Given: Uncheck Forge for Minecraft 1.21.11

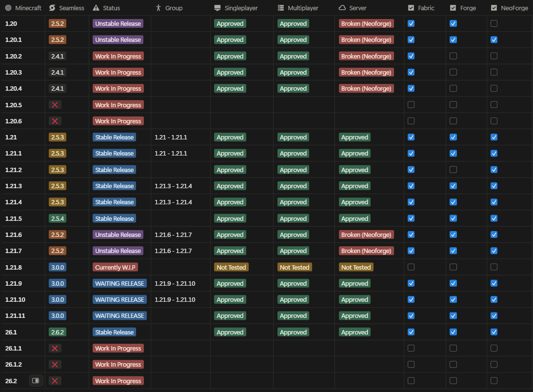Looking at the screenshot, I should [453, 315].
